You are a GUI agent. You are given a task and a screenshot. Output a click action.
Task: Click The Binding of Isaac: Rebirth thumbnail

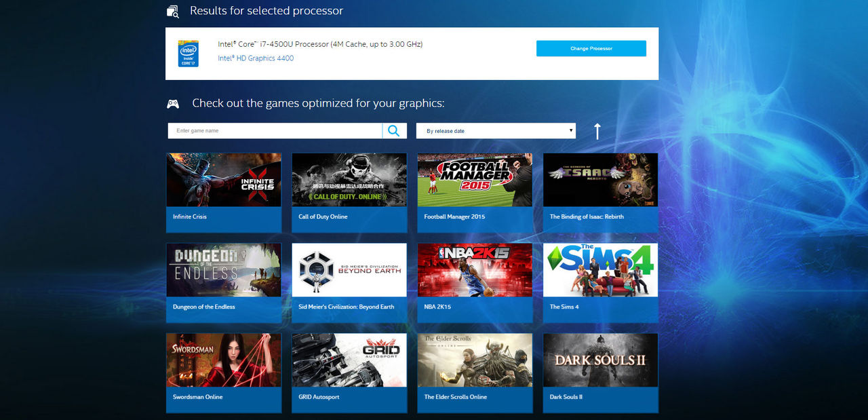(600, 180)
